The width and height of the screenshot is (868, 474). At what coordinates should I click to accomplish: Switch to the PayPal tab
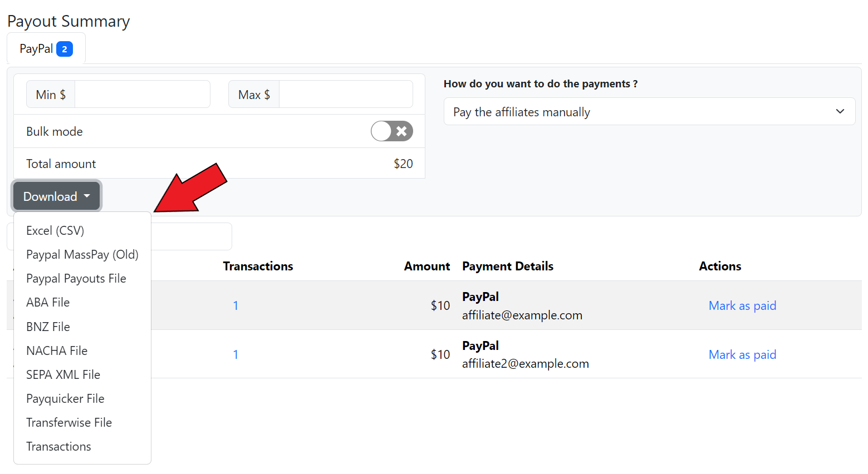46,49
